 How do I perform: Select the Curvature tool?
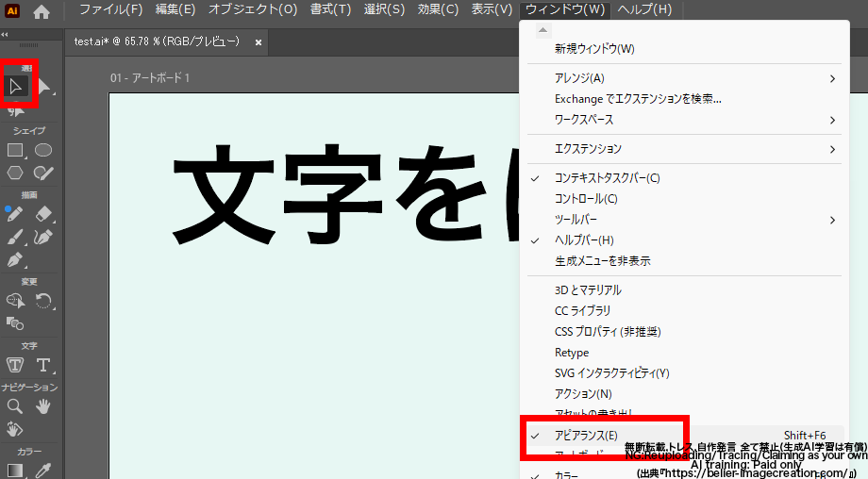[x=43, y=237]
